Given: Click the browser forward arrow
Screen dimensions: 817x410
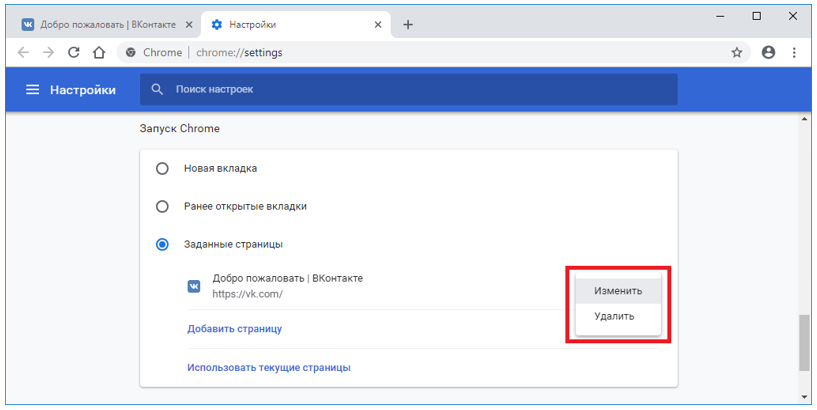Looking at the screenshot, I should 48,53.
